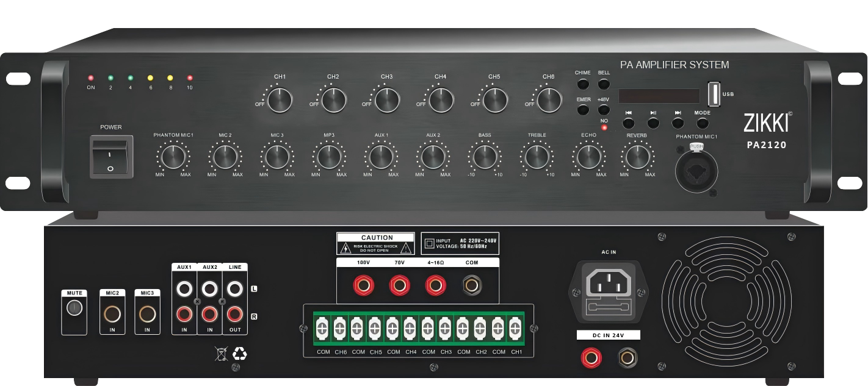This screenshot has width=868, height=386.
Task: Click the recycling symbol on the rear panel
Action: pos(240,353)
